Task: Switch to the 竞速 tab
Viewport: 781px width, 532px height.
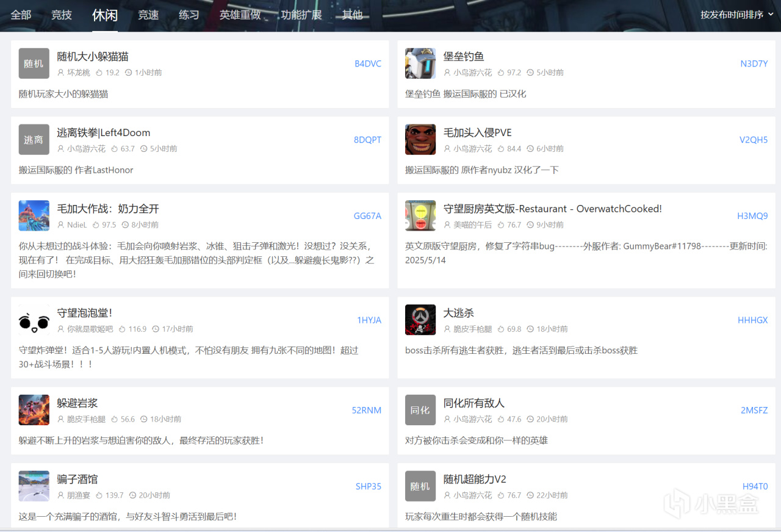Action: tap(148, 15)
